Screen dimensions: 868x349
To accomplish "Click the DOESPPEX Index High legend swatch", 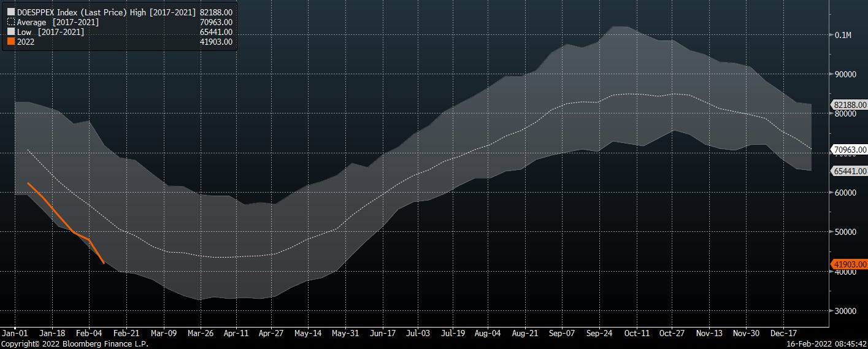I will [11, 12].
